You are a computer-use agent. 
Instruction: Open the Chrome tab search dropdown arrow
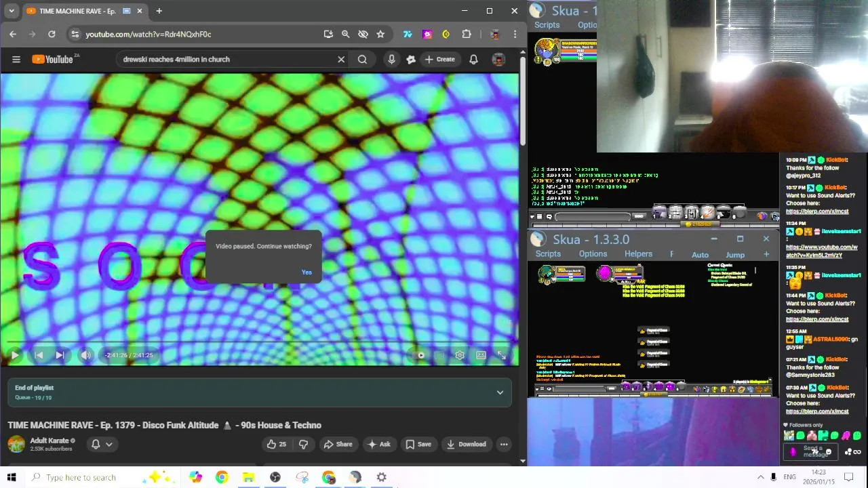pyautogui.click(x=11, y=11)
